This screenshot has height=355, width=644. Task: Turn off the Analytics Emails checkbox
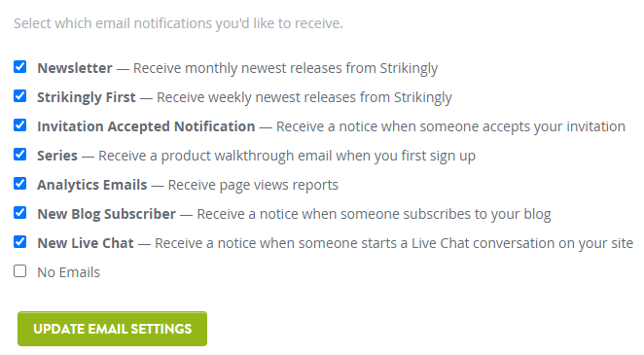click(19, 184)
